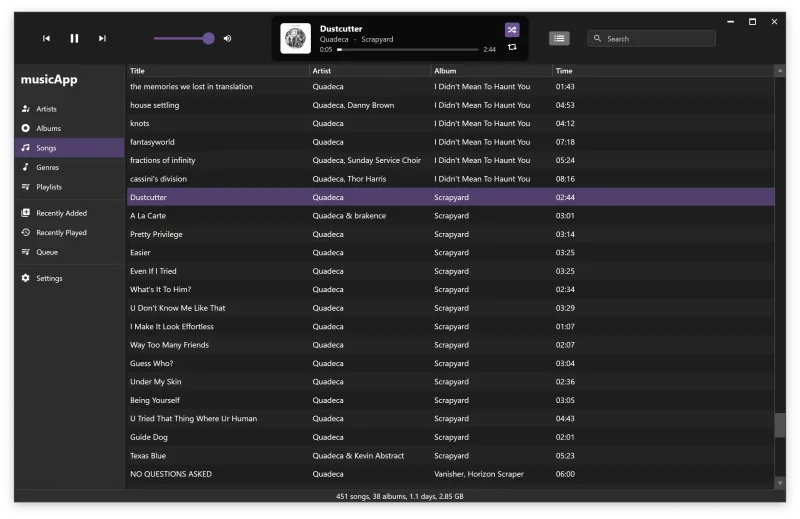Select the song 'Easier'

(451, 253)
